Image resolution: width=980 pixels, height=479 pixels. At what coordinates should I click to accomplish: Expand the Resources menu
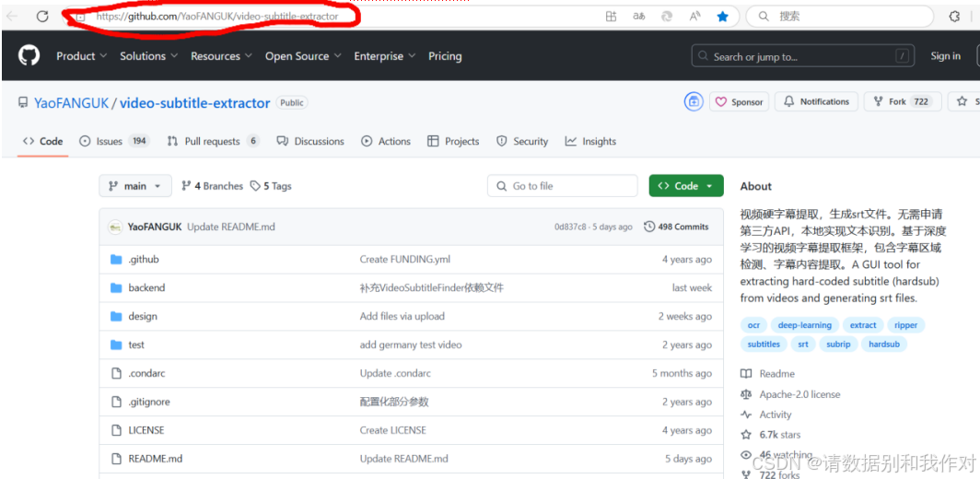coord(221,56)
